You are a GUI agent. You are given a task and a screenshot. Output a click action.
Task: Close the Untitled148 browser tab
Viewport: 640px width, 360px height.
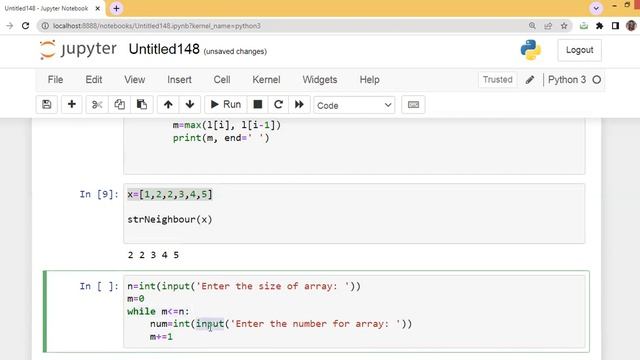click(98, 8)
